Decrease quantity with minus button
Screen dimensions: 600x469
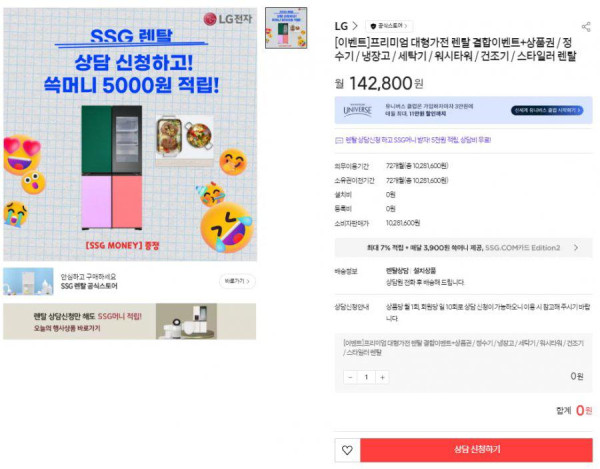click(350, 377)
